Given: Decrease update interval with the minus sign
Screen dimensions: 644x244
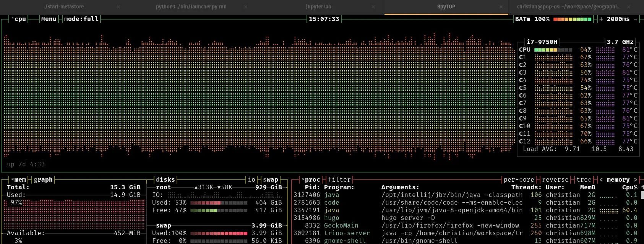Looking at the screenshot, I should [x=636, y=19].
